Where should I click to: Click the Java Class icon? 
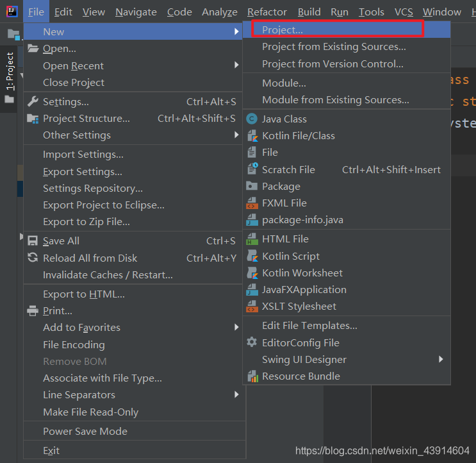pos(252,119)
